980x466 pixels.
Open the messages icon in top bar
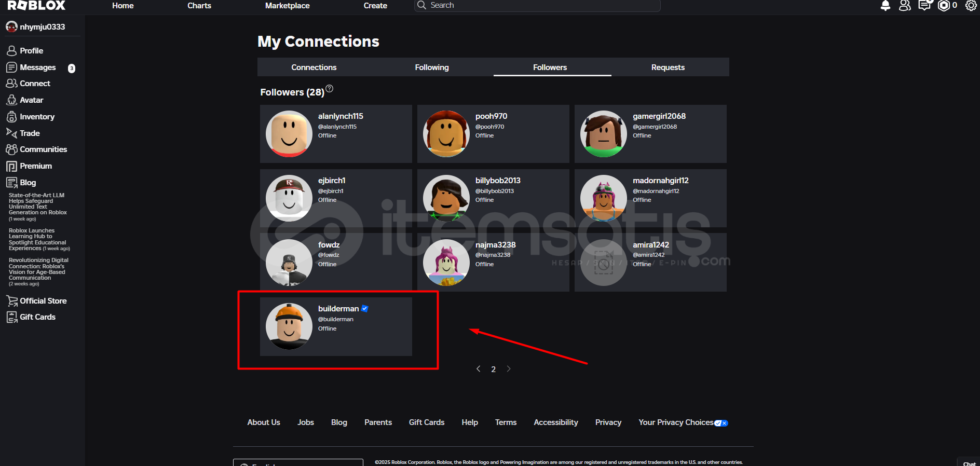(924, 6)
